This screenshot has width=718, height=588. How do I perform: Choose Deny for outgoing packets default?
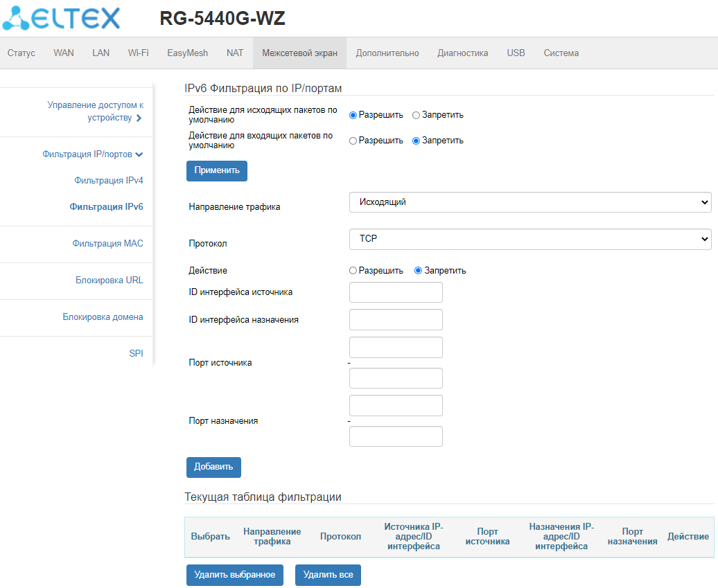(x=416, y=115)
